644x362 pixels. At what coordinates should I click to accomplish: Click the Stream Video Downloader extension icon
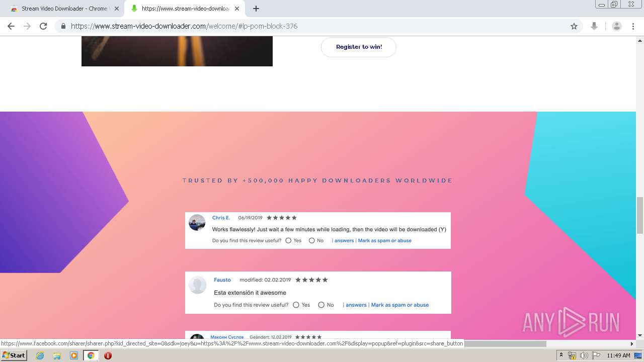coord(594,26)
